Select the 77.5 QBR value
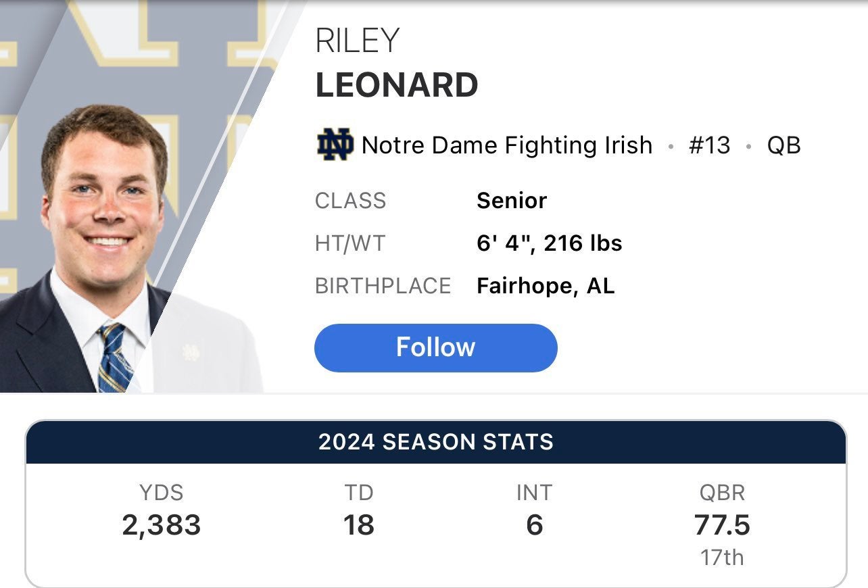The width and height of the screenshot is (868, 588). click(722, 525)
